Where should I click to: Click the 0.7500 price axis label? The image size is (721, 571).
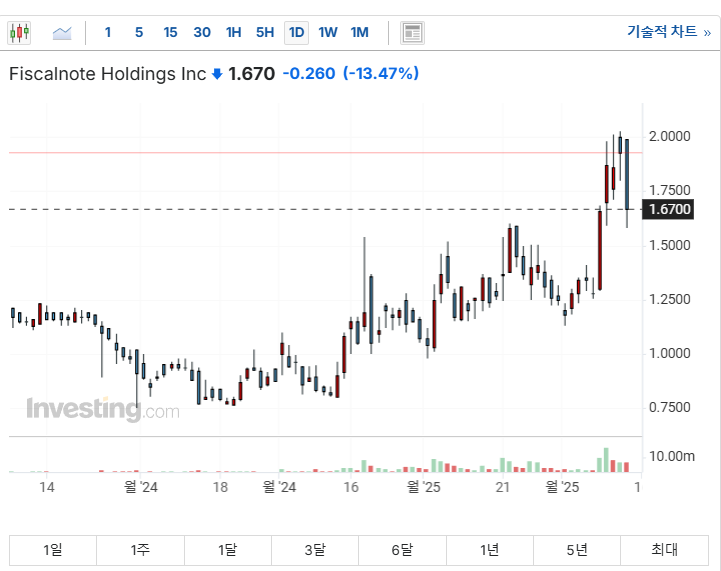click(670, 407)
